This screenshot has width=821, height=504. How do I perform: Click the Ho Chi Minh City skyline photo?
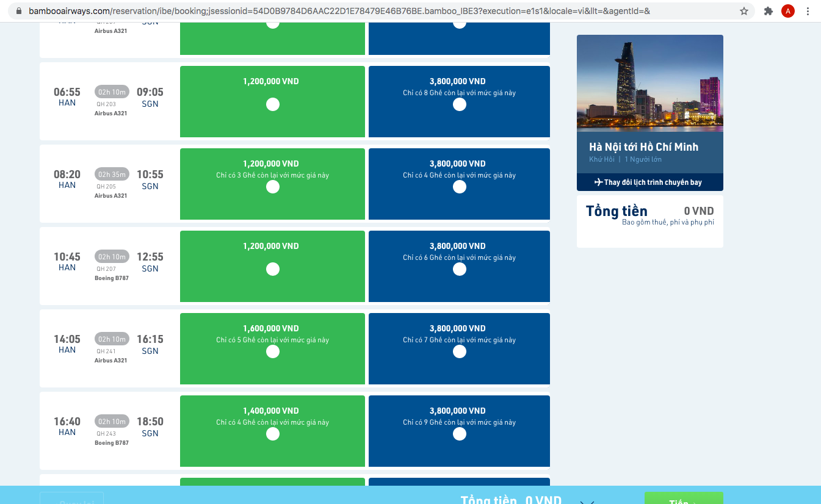click(x=650, y=83)
